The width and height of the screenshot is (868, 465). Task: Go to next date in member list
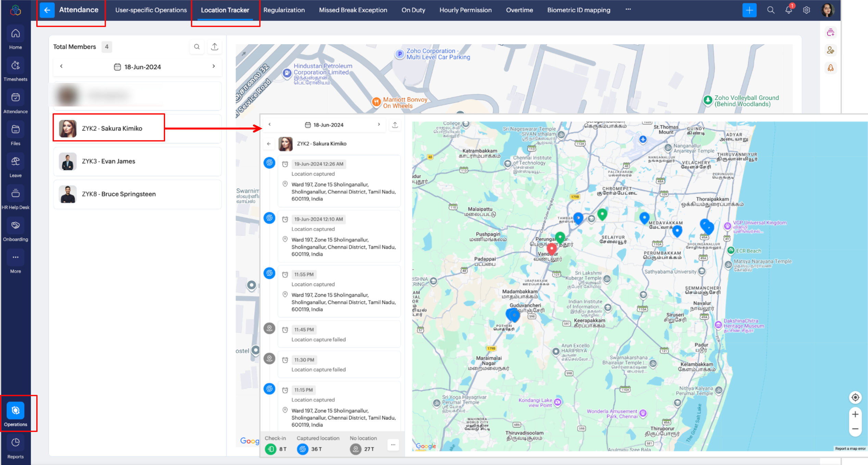click(214, 66)
